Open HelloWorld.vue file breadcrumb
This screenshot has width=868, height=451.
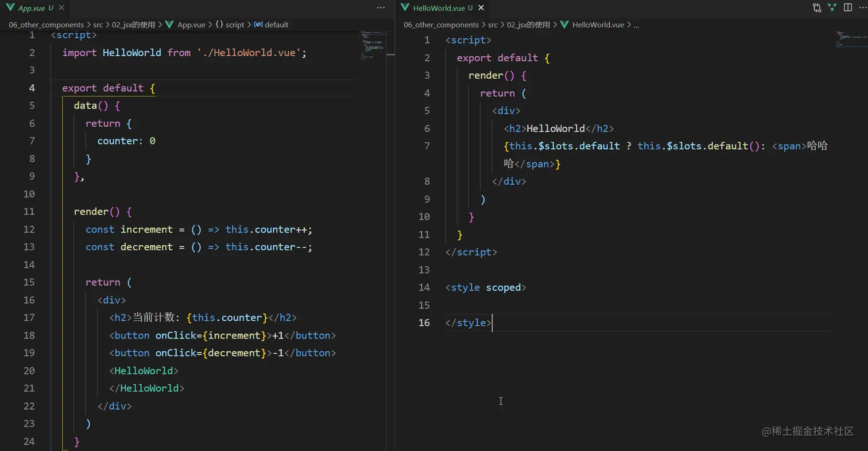(592, 25)
